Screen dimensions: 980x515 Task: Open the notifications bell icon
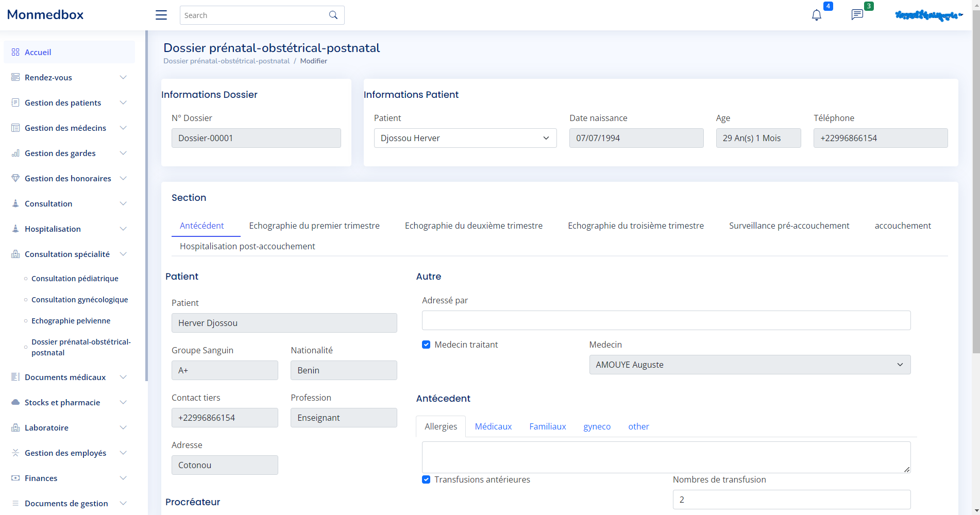click(x=816, y=15)
